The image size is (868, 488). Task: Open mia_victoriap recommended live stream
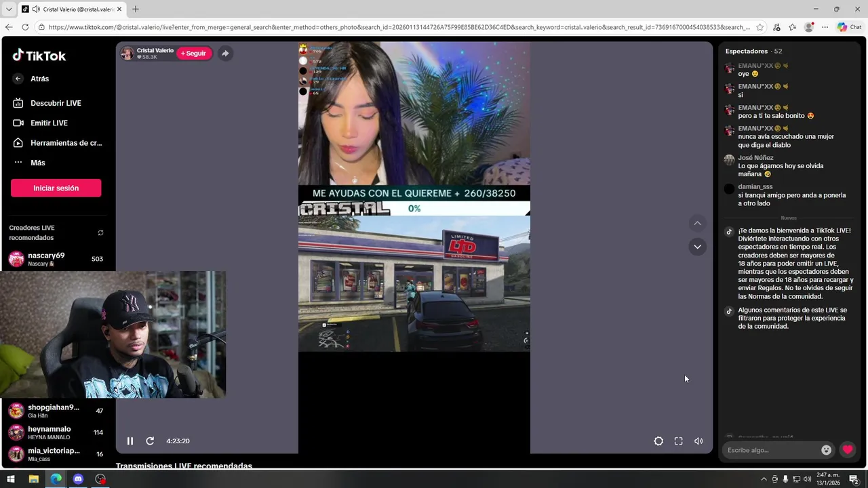pos(56,454)
